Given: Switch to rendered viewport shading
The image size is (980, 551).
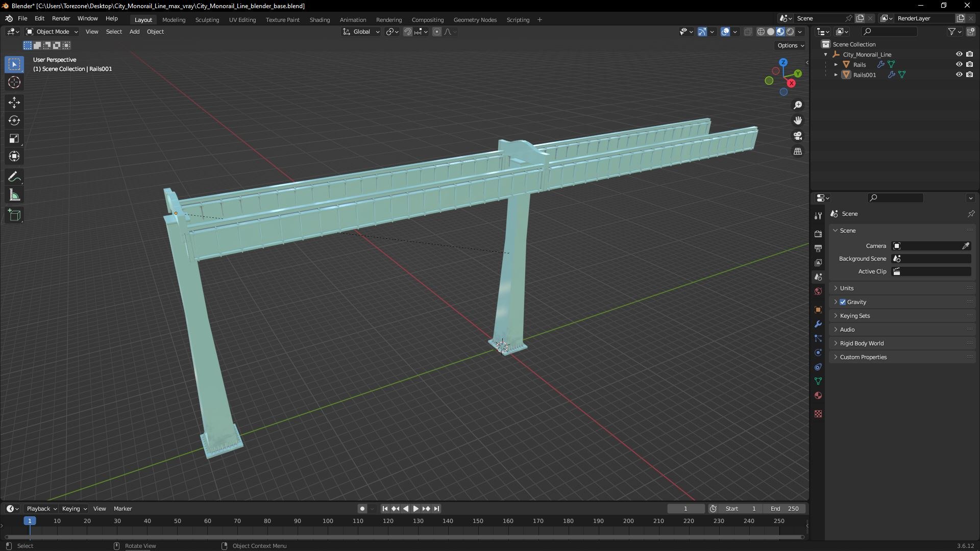Looking at the screenshot, I should [x=790, y=32].
